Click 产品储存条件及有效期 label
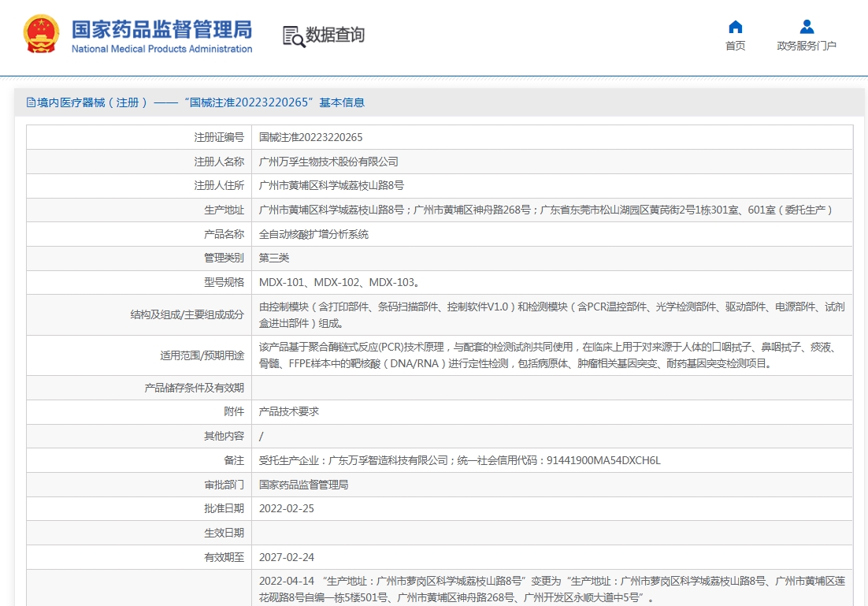Screen dimensions: 868x606 (x=195, y=388)
